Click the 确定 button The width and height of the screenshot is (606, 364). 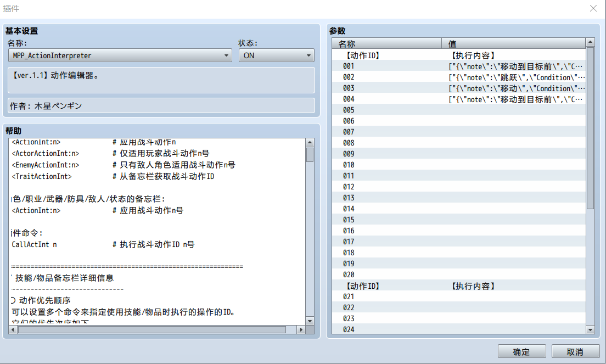point(522,351)
